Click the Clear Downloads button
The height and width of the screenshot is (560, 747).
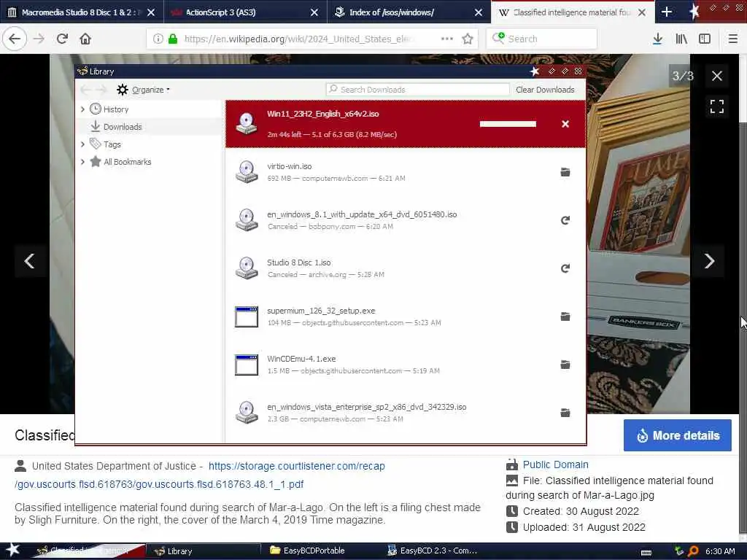(x=545, y=90)
